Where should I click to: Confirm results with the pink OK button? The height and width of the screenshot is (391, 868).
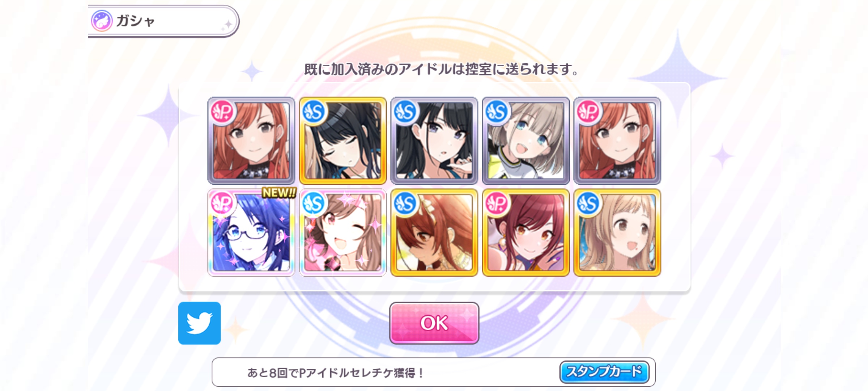point(434,323)
